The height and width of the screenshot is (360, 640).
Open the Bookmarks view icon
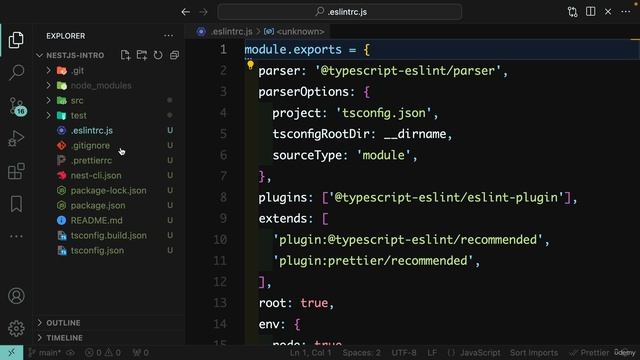point(16,204)
